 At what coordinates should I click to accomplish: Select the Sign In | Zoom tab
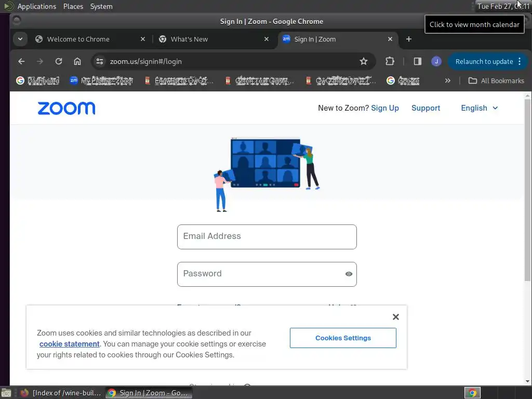coord(338,39)
